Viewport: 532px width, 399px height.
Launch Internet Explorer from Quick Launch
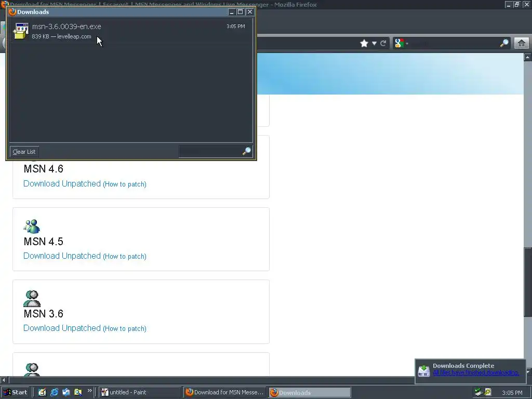(x=54, y=392)
